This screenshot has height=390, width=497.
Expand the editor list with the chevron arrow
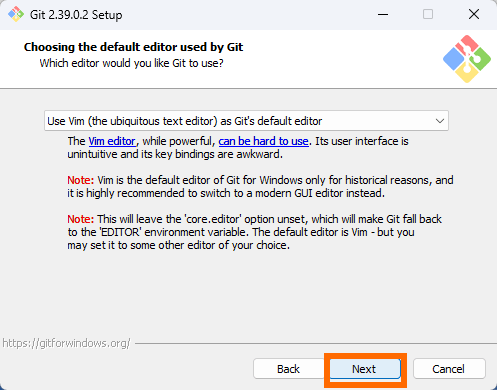point(440,121)
